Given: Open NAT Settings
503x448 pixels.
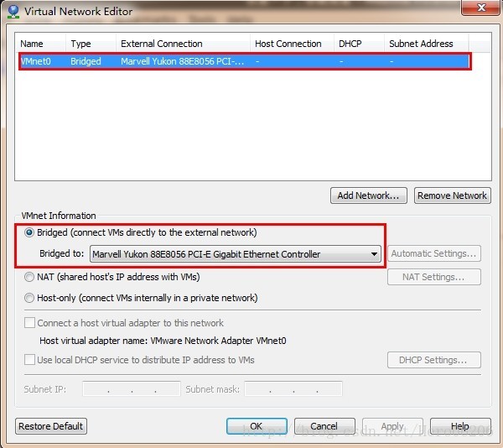Looking at the screenshot, I should tap(434, 277).
